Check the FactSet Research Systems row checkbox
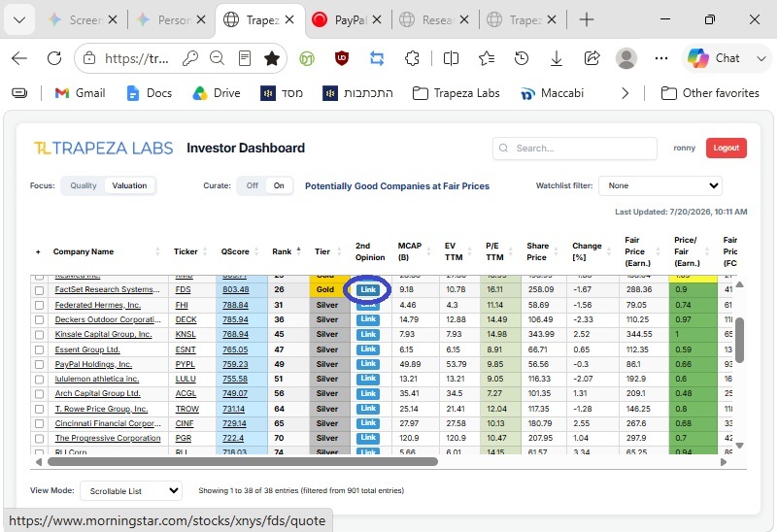Screen dimensions: 778x532 click(x=39, y=290)
